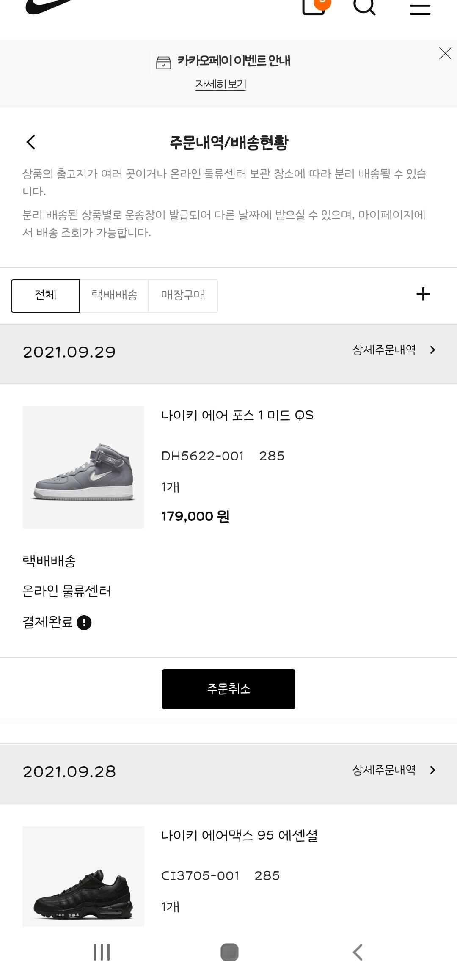Open the hamburger menu
Image resolution: width=457 pixels, height=980 pixels.
point(420,8)
